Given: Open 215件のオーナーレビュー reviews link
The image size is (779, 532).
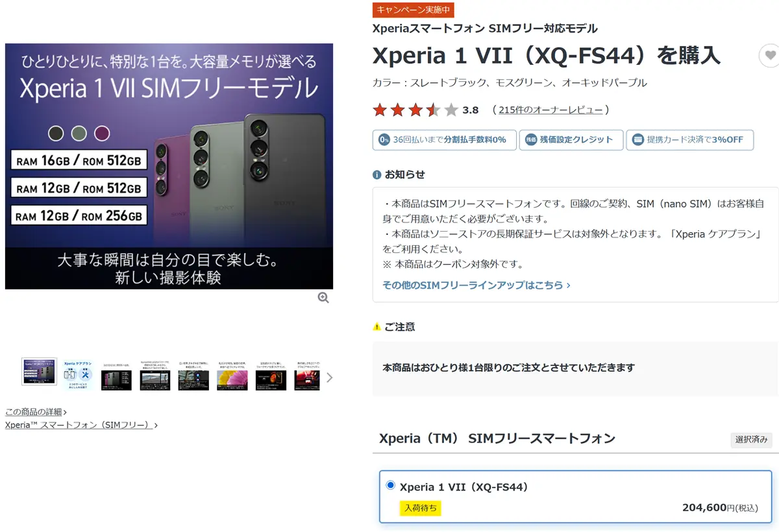Looking at the screenshot, I should pyautogui.click(x=550, y=110).
